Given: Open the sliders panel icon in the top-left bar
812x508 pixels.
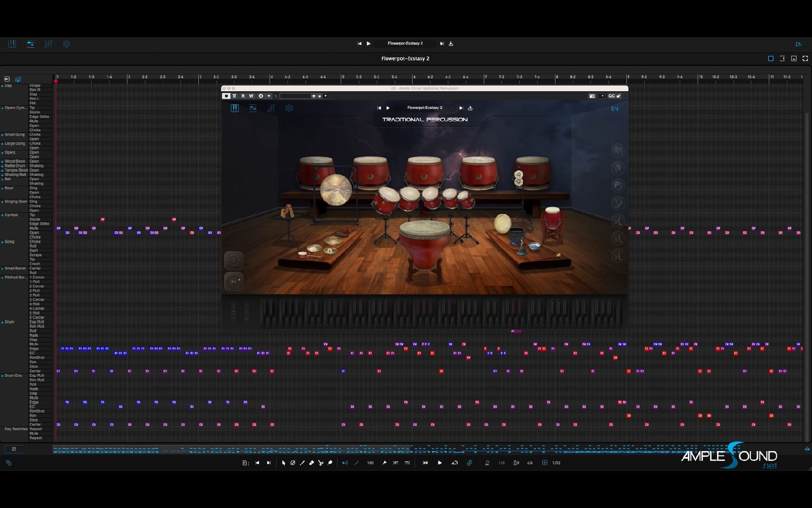Looking at the screenshot, I should (x=30, y=44).
